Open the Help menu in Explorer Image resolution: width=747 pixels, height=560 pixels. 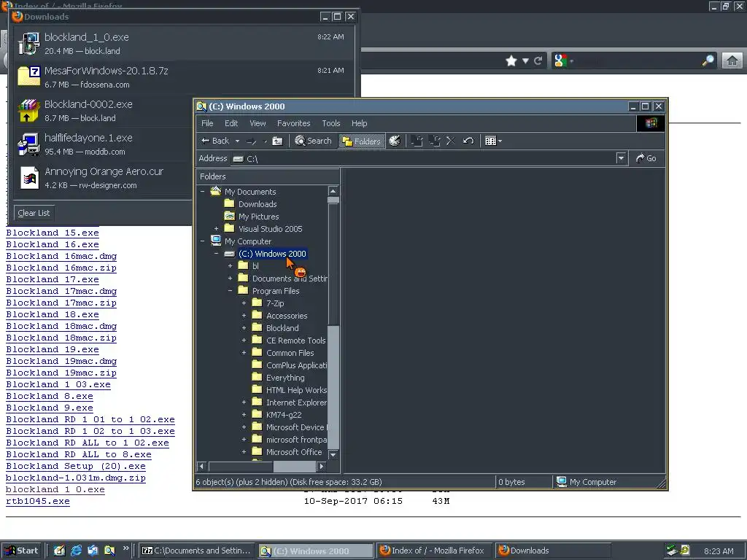[x=359, y=123]
